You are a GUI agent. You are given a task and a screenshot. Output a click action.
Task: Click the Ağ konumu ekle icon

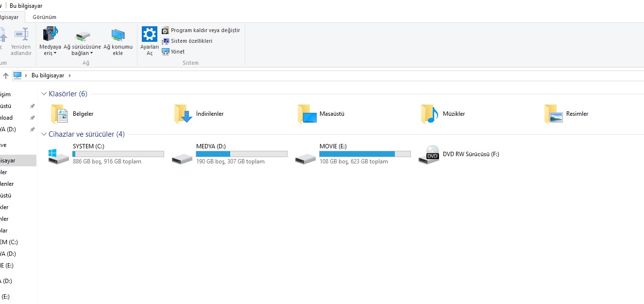118,35
